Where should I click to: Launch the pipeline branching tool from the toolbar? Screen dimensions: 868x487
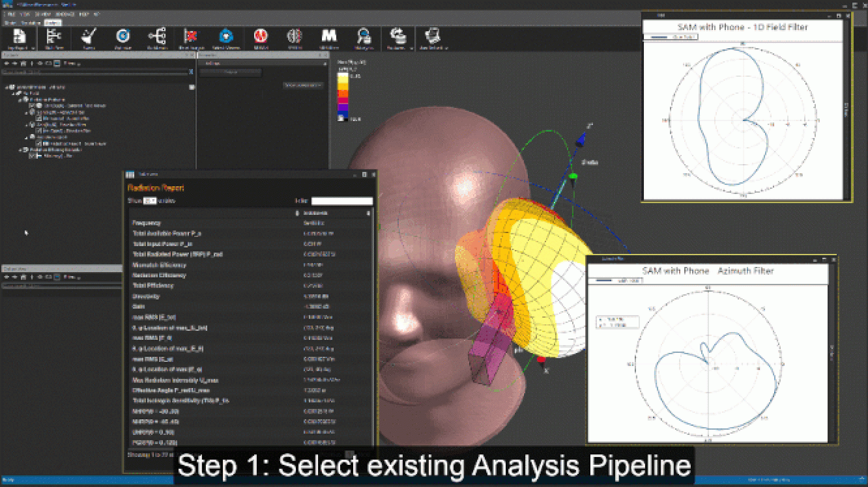(156, 36)
